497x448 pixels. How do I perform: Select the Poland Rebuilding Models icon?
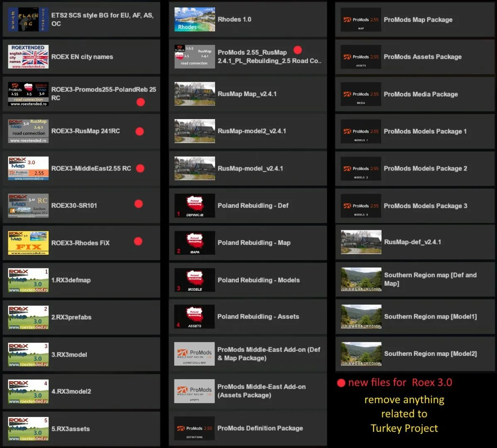[x=195, y=280]
